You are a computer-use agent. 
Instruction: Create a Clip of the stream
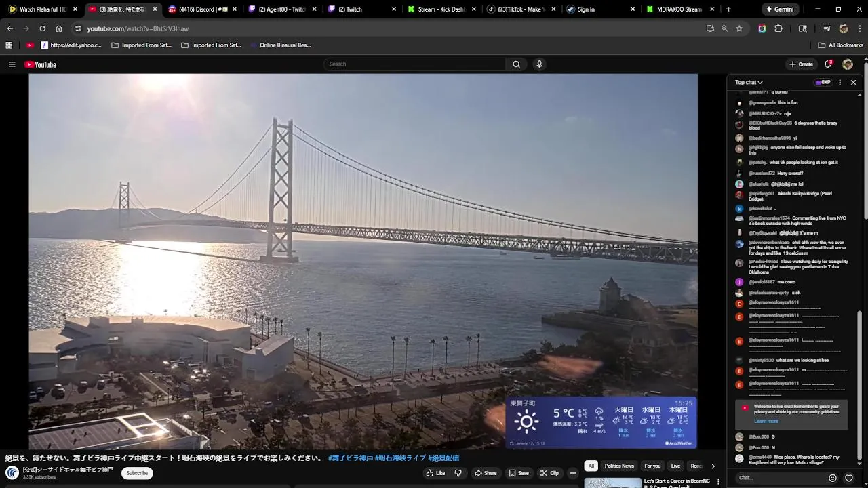pos(550,473)
